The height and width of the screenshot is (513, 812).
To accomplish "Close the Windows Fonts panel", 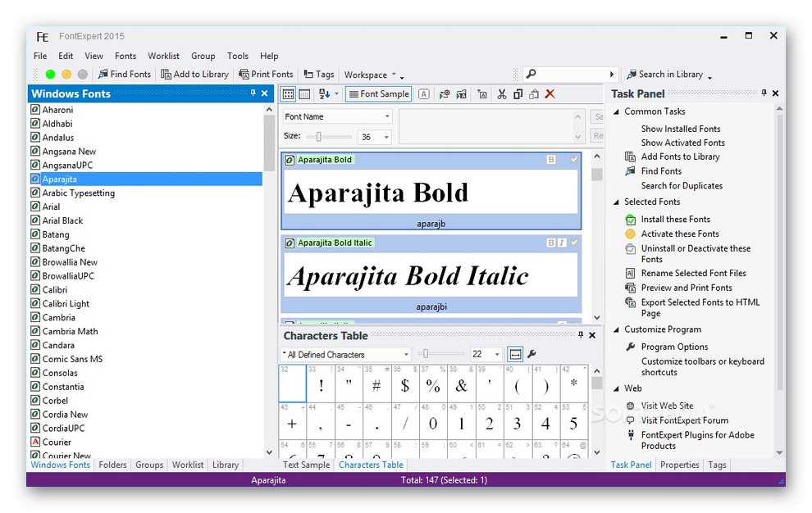I will point(265,93).
